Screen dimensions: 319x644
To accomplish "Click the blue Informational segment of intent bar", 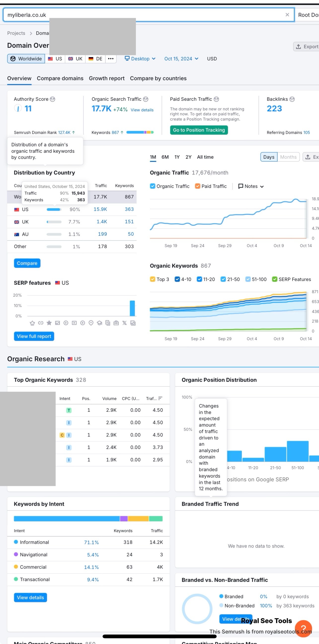I will (x=67, y=518).
